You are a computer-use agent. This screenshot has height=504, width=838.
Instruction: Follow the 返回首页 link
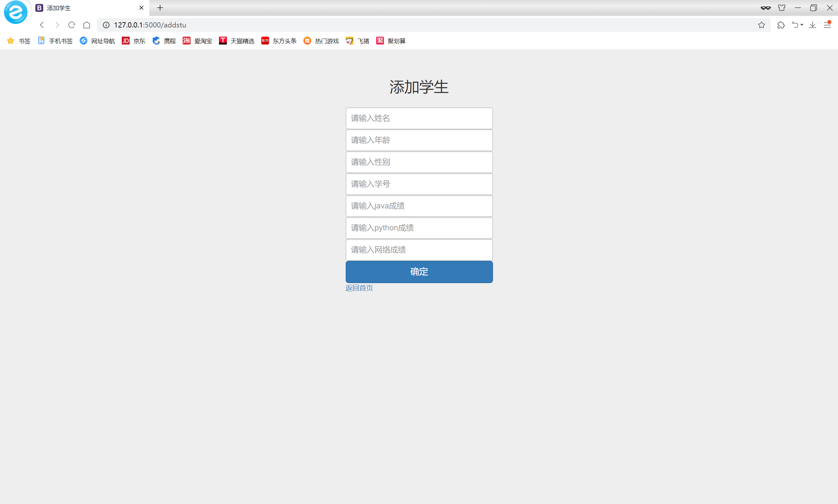(x=359, y=288)
